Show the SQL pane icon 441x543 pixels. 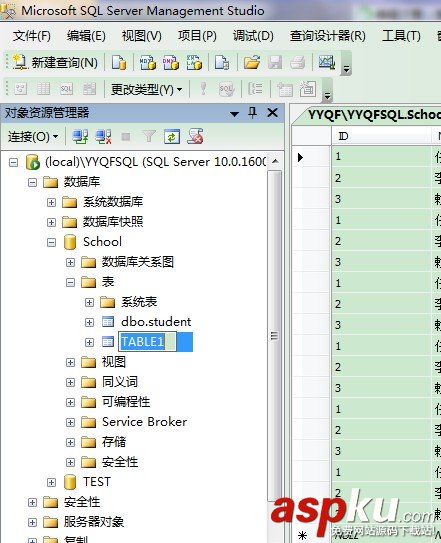point(66,89)
